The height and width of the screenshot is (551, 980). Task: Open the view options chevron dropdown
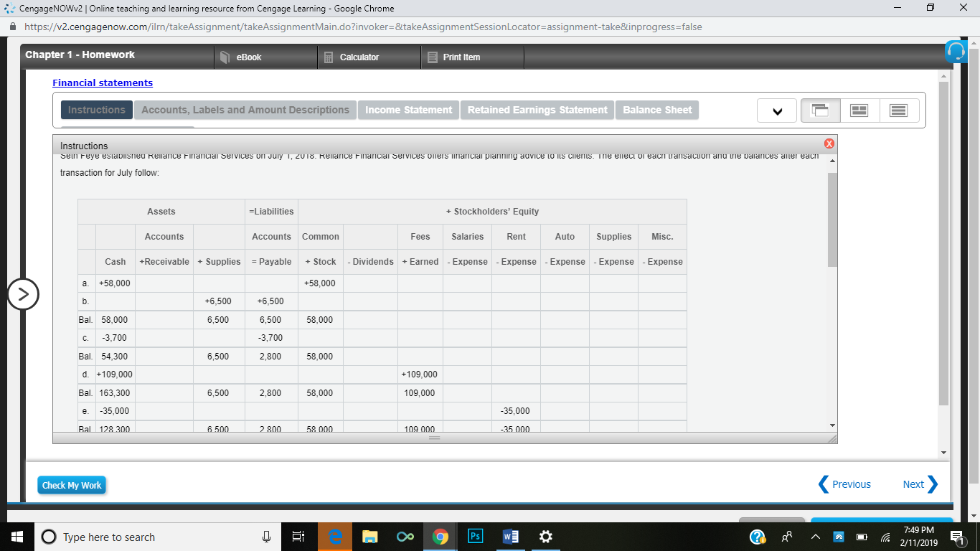pyautogui.click(x=777, y=110)
